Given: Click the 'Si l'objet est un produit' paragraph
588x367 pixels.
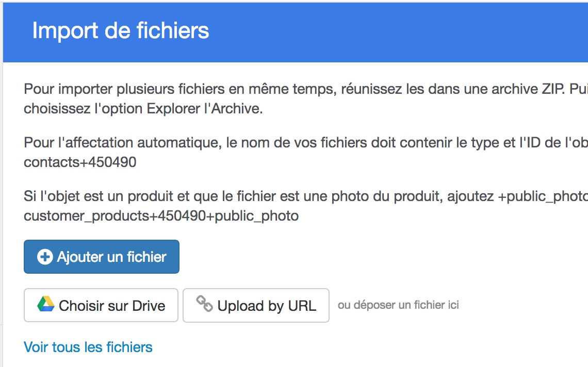Looking at the screenshot, I should click(x=306, y=206).
